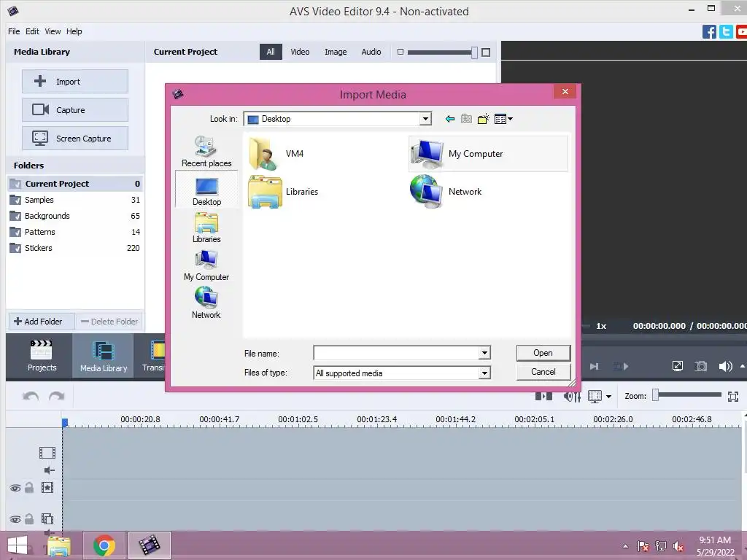Click the Redo arrow icon
This screenshot has width=747, height=560.
[x=56, y=396]
